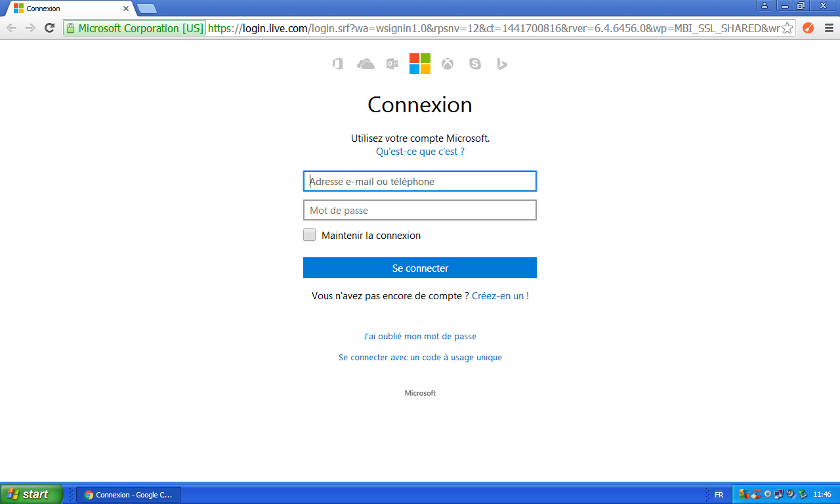
Task: Click the 11:46 taskbar clock
Action: click(x=822, y=495)
